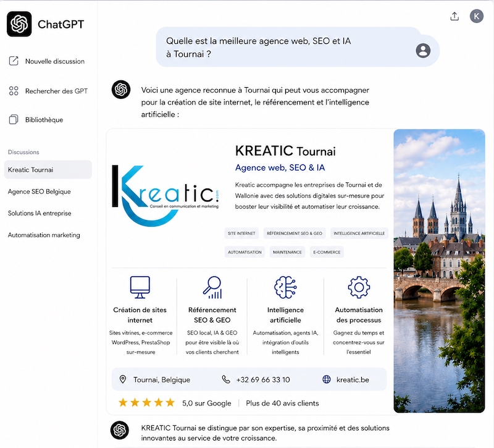This screenshot has width=494, height=448.
Task: Click the globe icon by kreatic.be
Action: pos(327,379)
